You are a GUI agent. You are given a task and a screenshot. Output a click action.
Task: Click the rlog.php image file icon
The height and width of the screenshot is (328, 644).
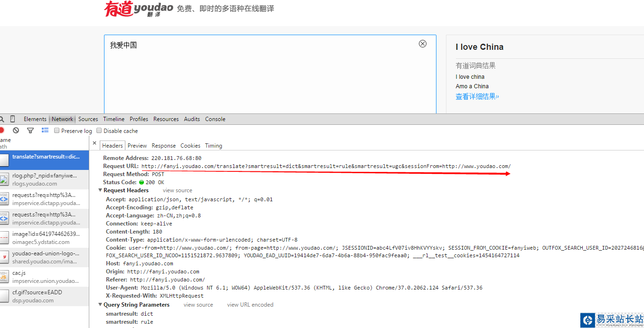coord(4,179)
